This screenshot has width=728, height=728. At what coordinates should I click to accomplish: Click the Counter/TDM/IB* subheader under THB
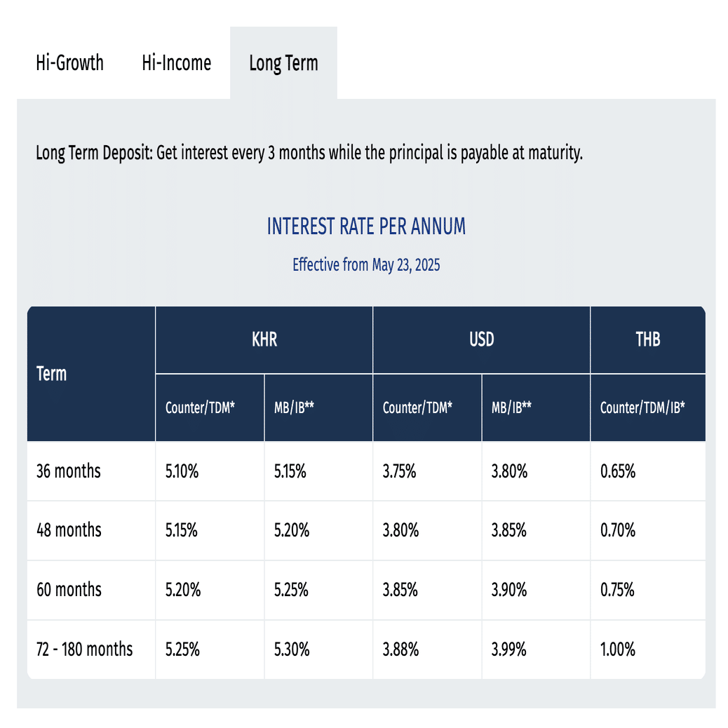point(642,407)
